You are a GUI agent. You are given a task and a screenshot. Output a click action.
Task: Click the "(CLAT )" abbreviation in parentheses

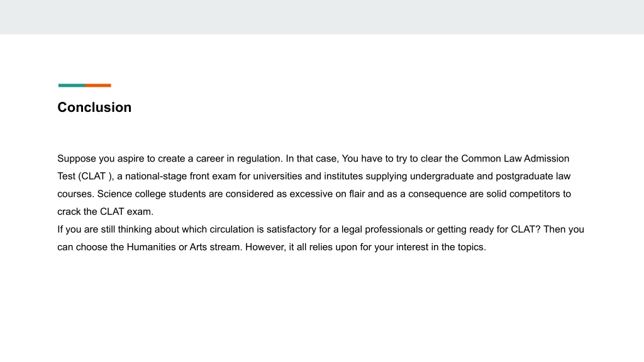[96, 177]
